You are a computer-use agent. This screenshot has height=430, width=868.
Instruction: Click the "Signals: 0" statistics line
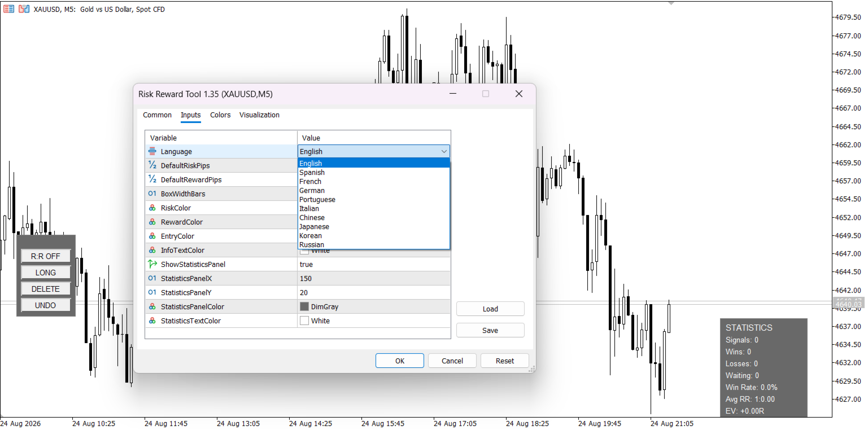click(x=742, y=340)
